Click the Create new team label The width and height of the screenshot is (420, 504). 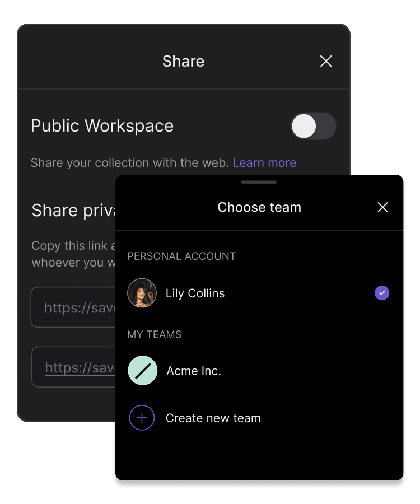(x=213, y=418)
